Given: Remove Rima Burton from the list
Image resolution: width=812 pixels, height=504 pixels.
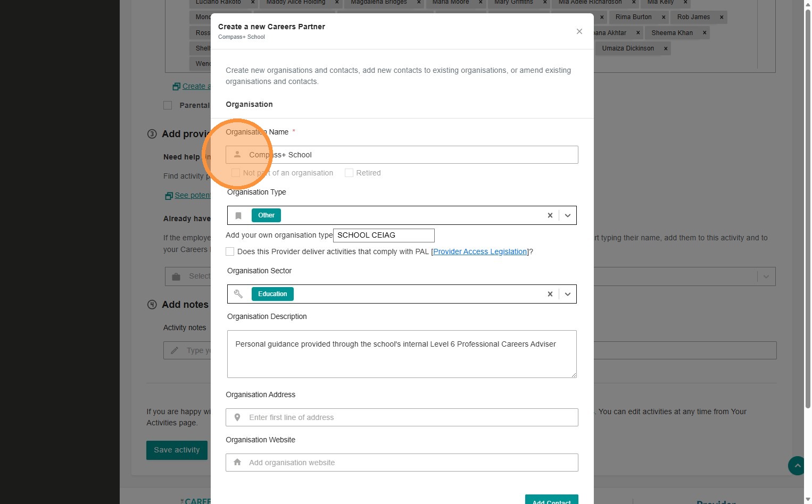Looking at the screenshot, I should point(664,17).
